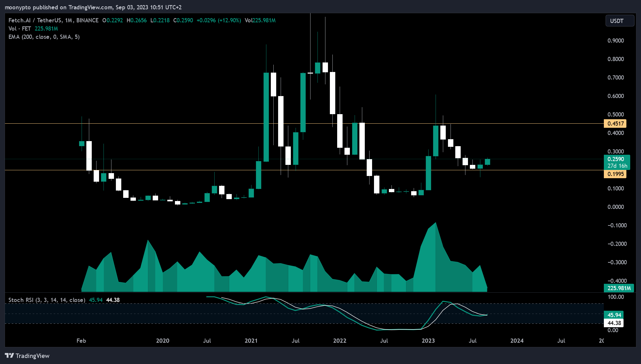Click the 27d 16h countdown label

(617, 166)
